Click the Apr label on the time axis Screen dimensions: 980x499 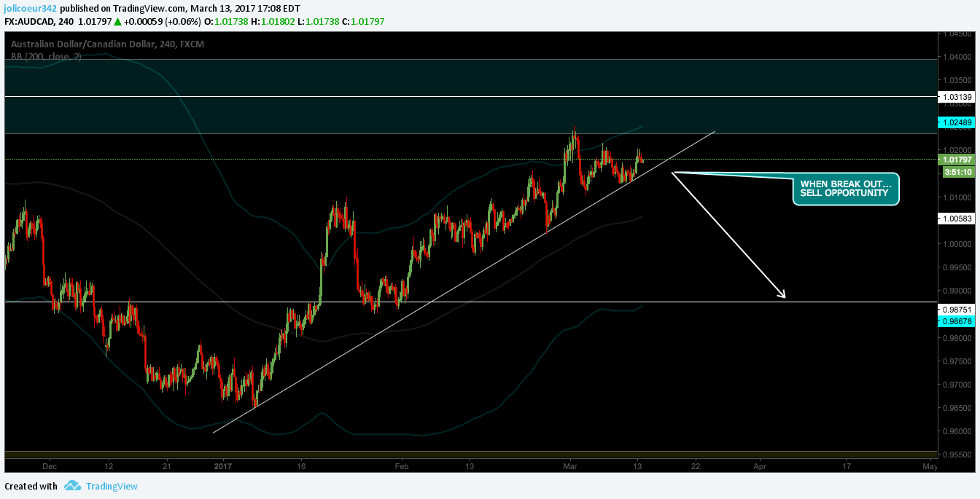(x=761, y=465)
